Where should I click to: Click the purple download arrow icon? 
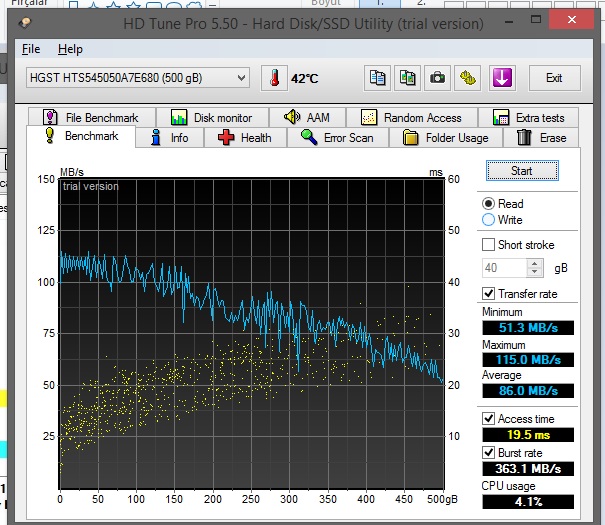pos(502,78)
